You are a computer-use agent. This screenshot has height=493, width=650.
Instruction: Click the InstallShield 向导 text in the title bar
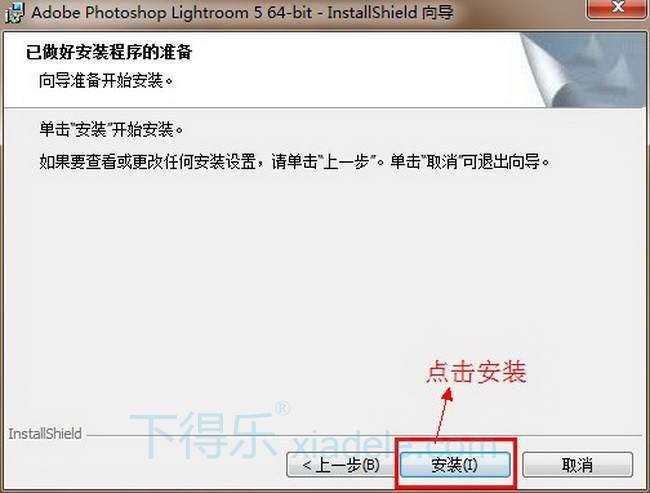(x=390, y=12)
